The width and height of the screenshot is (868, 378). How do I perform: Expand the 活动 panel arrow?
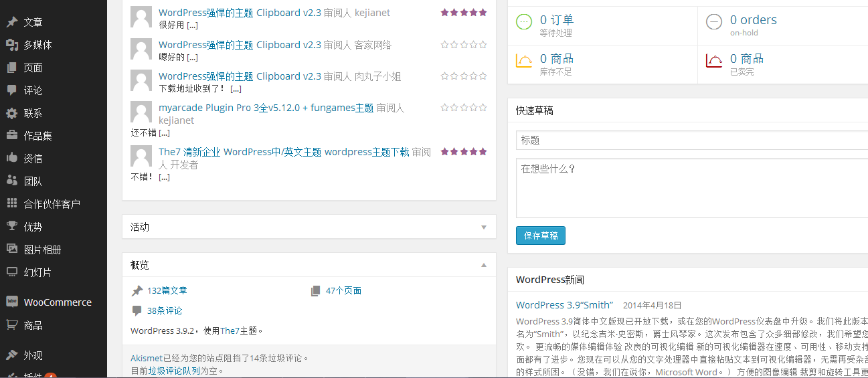point(483,227)
